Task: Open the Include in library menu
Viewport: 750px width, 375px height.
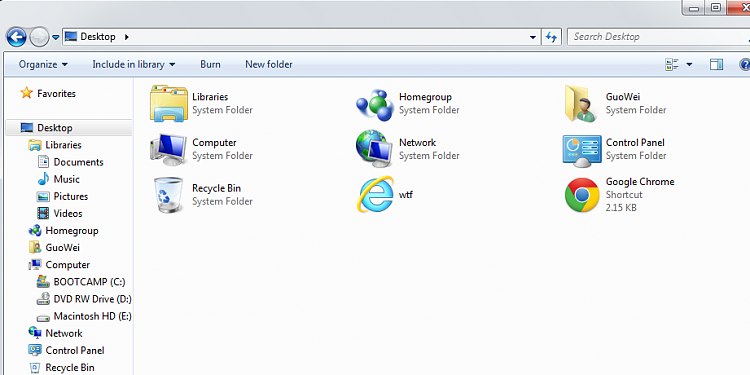Action: pos(133,64)
